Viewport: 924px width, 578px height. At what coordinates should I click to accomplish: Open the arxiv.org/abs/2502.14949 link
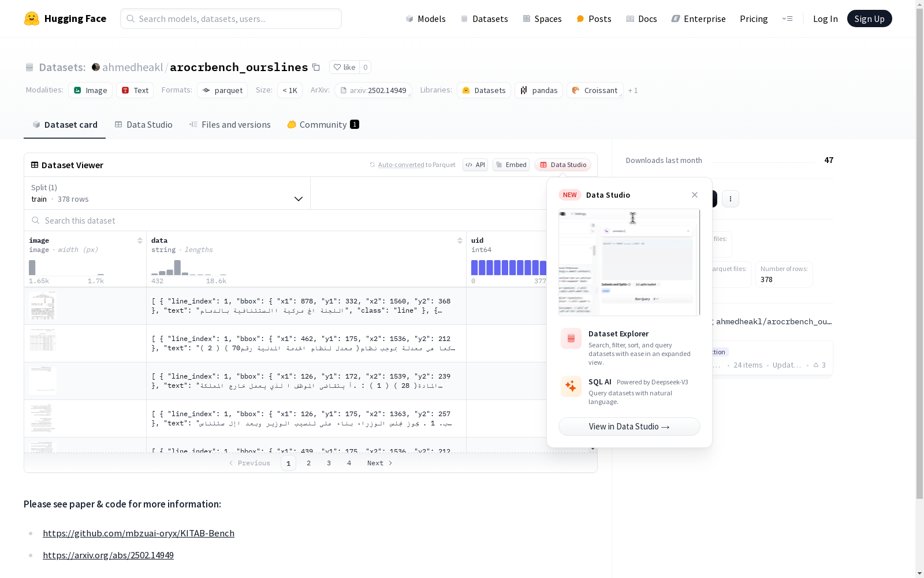pos(108,555)
